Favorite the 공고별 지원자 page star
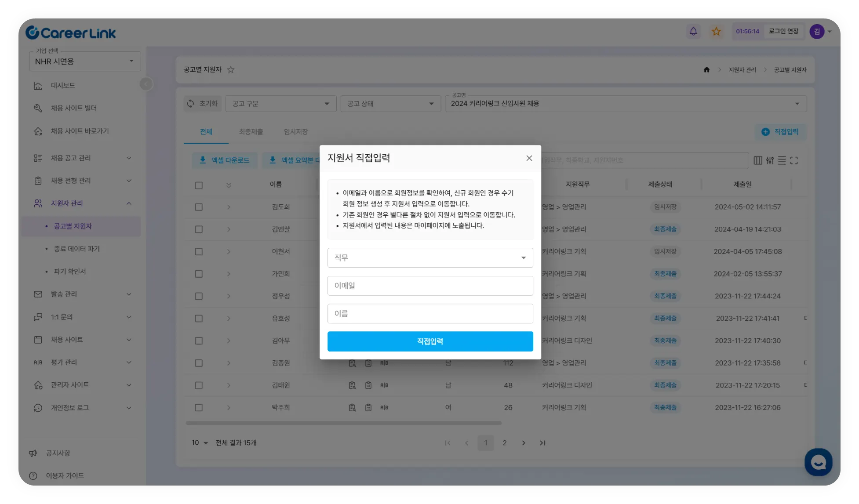The image size is (859, 504). [230, 69]
